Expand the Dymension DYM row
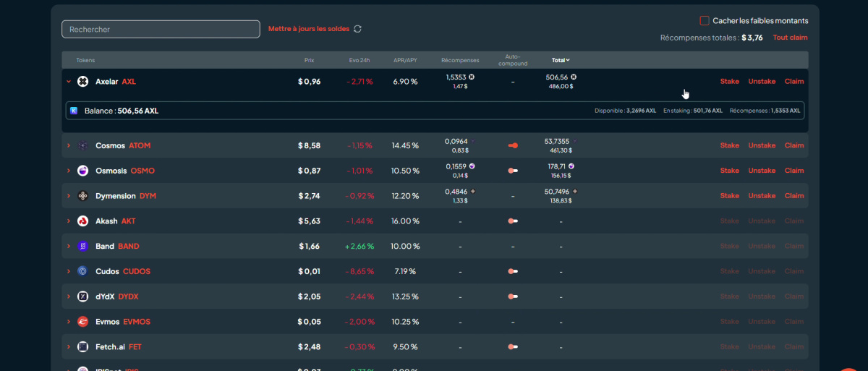 (x=69, y=196)
